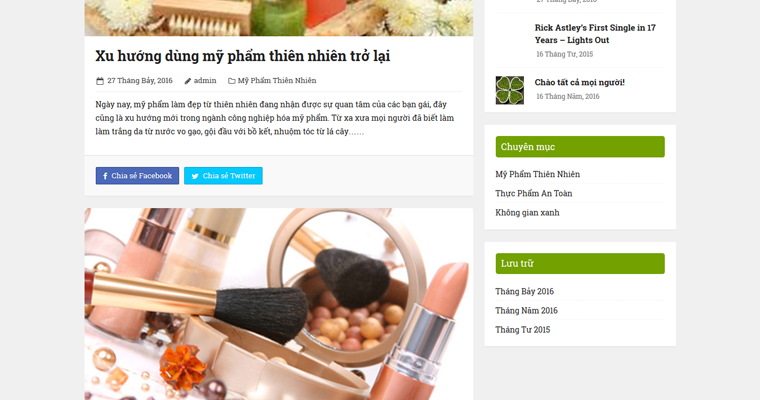Open the 27 Tháng Bảy, 2016 date link
The image size is (760, 400).
pyautogui.click(x=140, y=80)
